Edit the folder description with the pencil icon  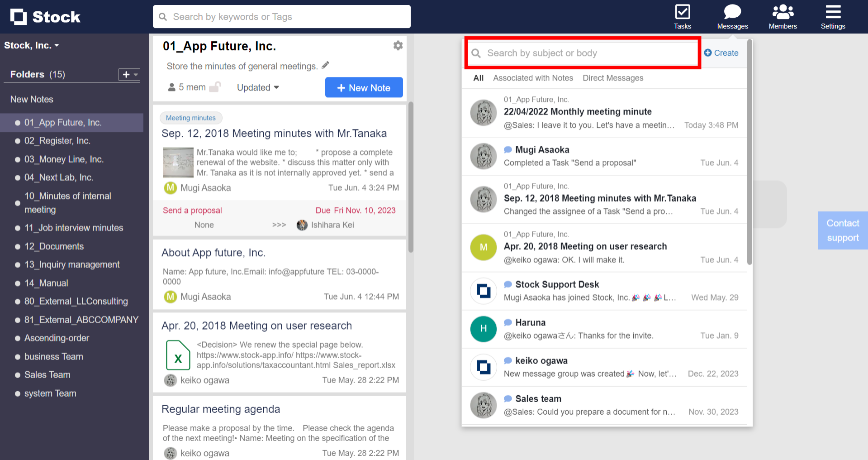[x=325, y=65]
